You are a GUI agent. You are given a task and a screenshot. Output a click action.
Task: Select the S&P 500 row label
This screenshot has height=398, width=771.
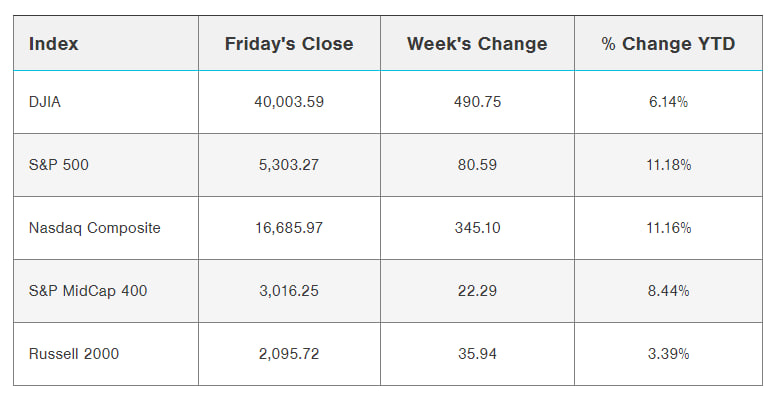(59, 164)
